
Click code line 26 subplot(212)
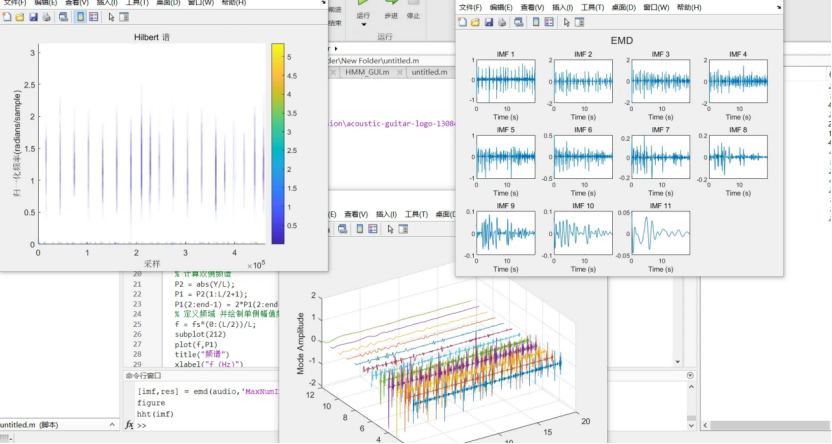[x=200, y=335]
